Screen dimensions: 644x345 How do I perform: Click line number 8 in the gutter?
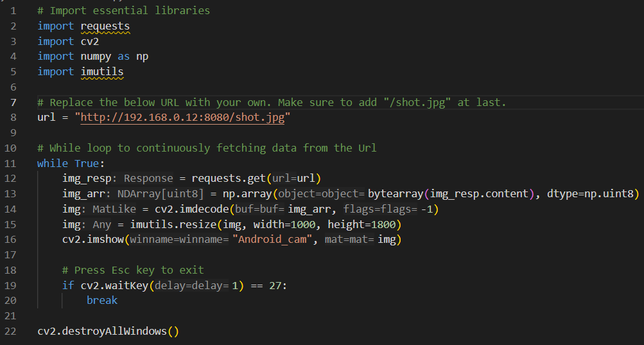[x=13, y=118]
